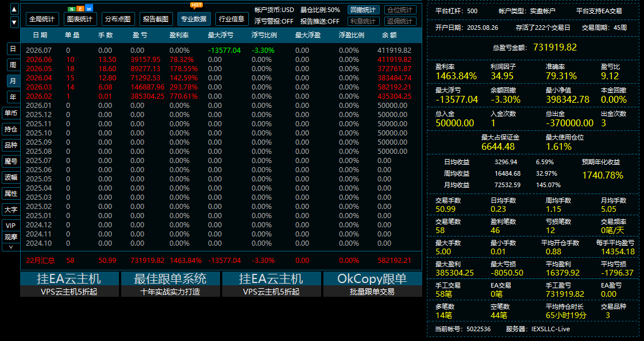Click the 盈利率 1463.84% value
The width and height of the screenshot is (644, 341).
tap(456, 76)
